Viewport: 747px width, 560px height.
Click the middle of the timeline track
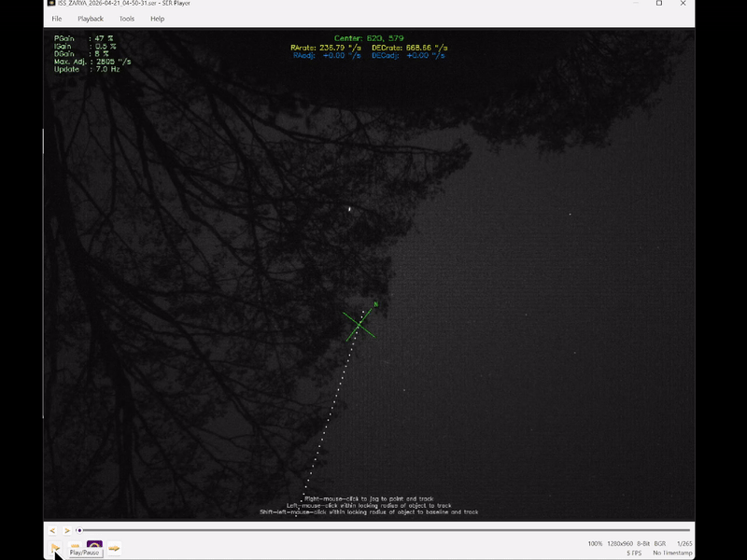coord(384,530)
